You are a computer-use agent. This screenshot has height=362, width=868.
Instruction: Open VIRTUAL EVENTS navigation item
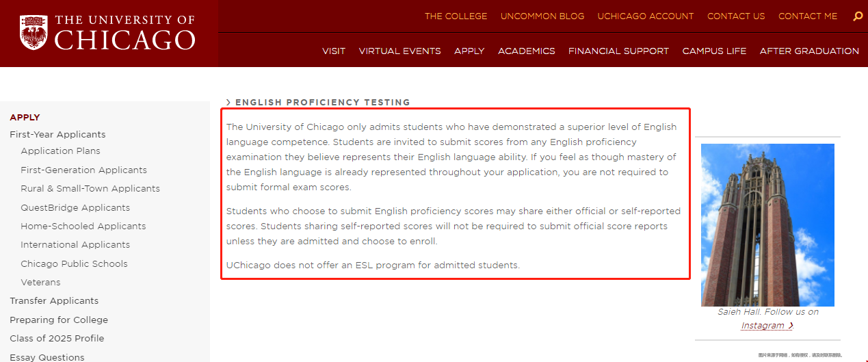pos(400,51)
